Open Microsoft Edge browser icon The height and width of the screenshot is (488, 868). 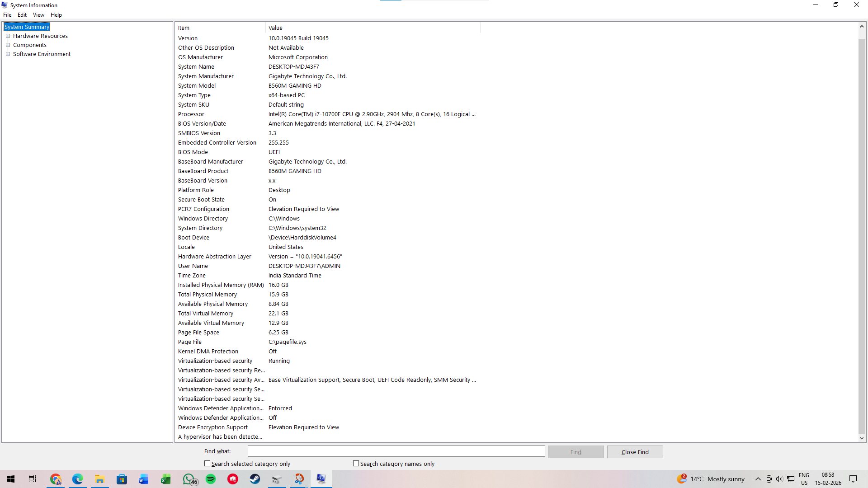78,479
